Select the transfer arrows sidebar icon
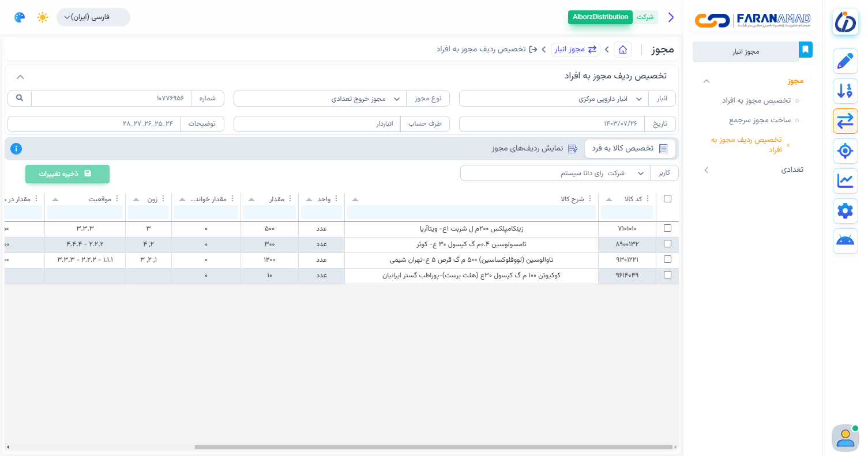Screen dimensions: 868x456 tap(846, 121)
